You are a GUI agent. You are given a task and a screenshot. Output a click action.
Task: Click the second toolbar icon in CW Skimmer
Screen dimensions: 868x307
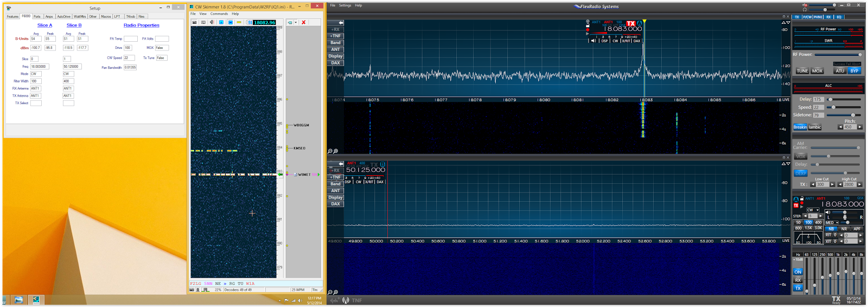point(203,22)
